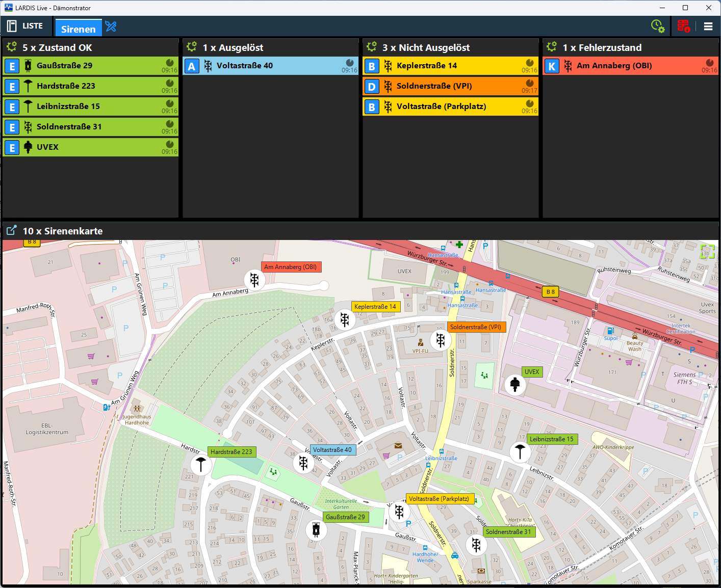Click the red server error icon
The width and height of the screenshot is (721, 588).
click(683, 26)
